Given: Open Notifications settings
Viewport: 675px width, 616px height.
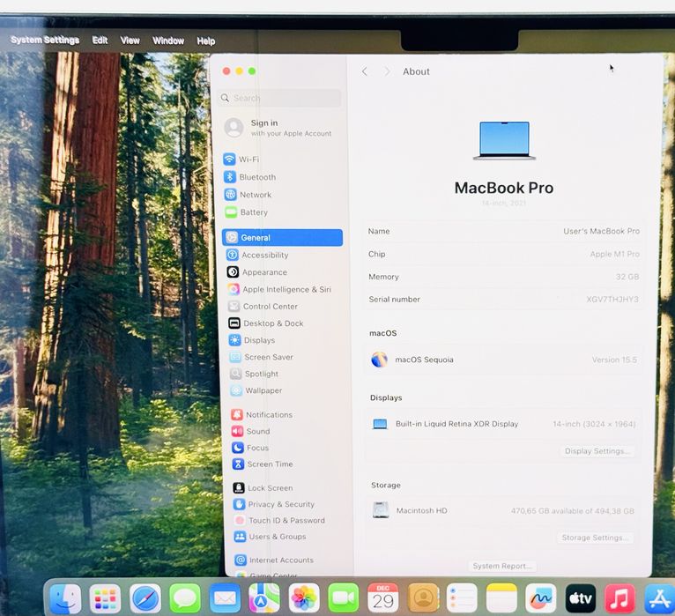Looking at the screenshot, I should (262, 414).
